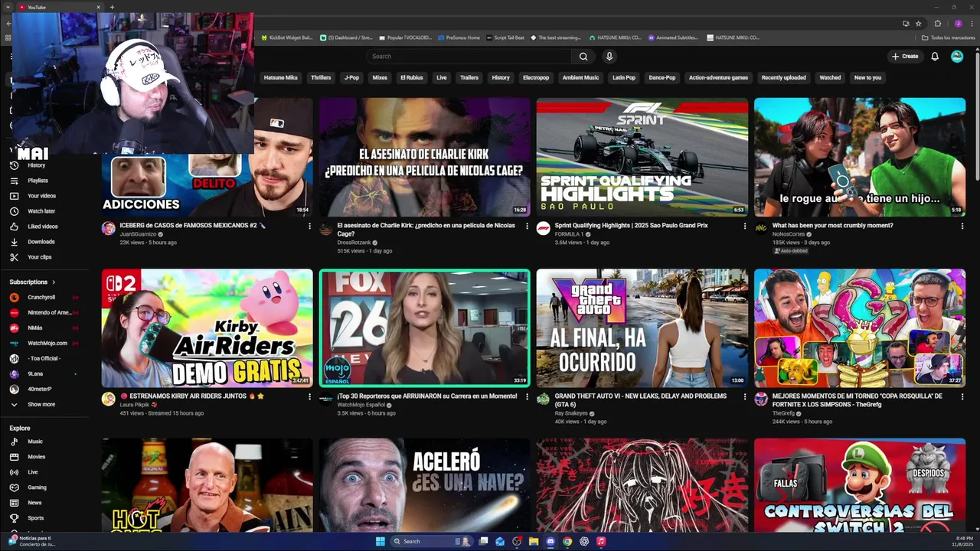980x551 pixels.
Task: Click the YouTube search magnifier button
Action: point(583,56)
